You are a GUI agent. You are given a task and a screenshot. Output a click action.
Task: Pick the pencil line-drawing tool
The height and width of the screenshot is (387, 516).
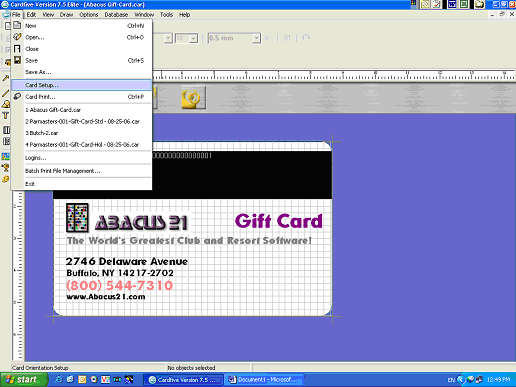pos(6,93)
